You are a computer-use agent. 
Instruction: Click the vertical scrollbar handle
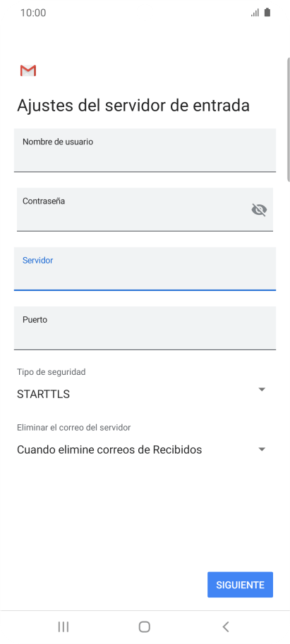coord(288,119)
